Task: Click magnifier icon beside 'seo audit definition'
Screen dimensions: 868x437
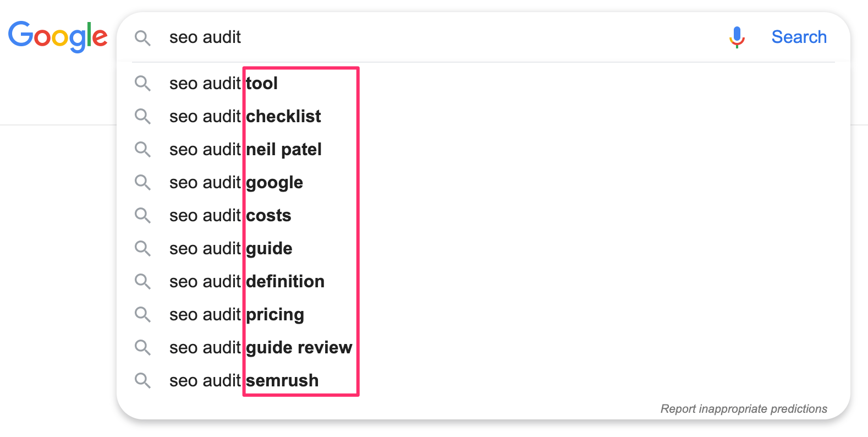Action: (x=142, y=282)
